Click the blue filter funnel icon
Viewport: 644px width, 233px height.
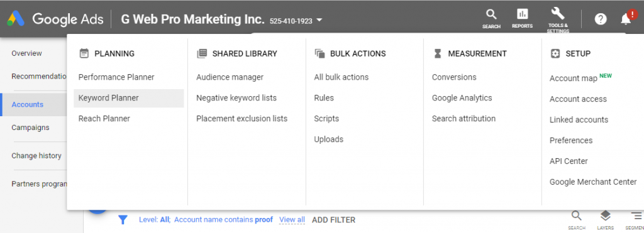pyautogui.click(x=123, y=220)
